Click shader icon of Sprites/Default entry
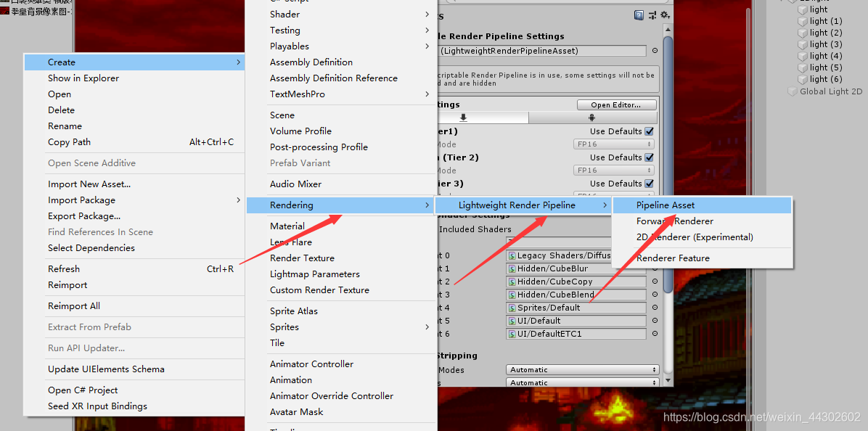 click(x=512, y=308)
